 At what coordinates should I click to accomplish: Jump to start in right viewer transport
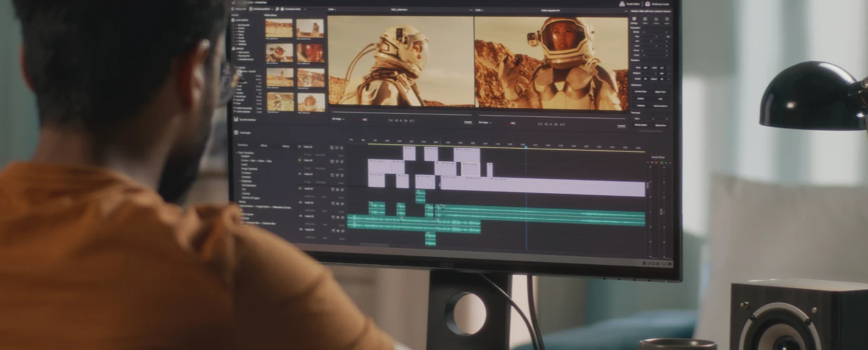coord(540,124)
